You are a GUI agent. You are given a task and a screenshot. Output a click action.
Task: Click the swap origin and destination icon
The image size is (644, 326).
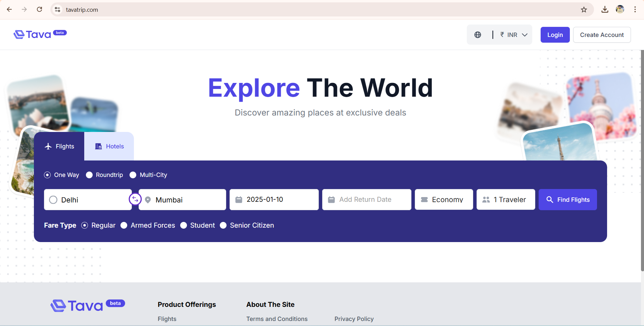[x=135, y=199]
